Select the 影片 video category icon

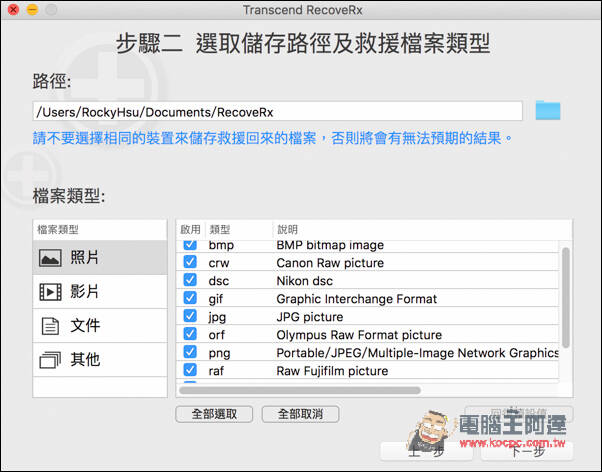(x=50, y=292)
